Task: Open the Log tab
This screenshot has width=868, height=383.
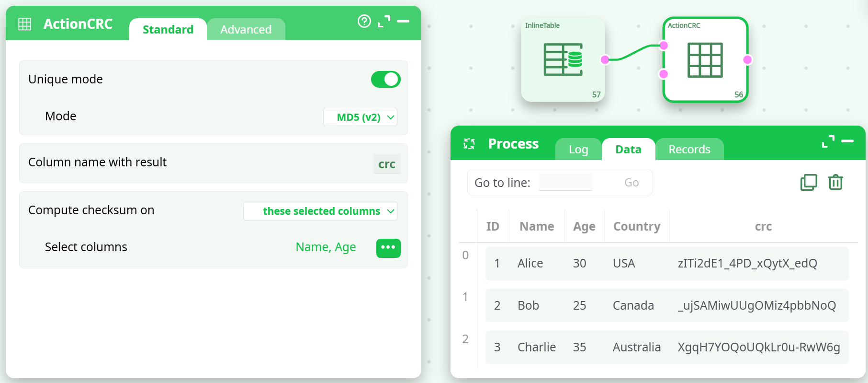Action: click(x=578, y=150)
